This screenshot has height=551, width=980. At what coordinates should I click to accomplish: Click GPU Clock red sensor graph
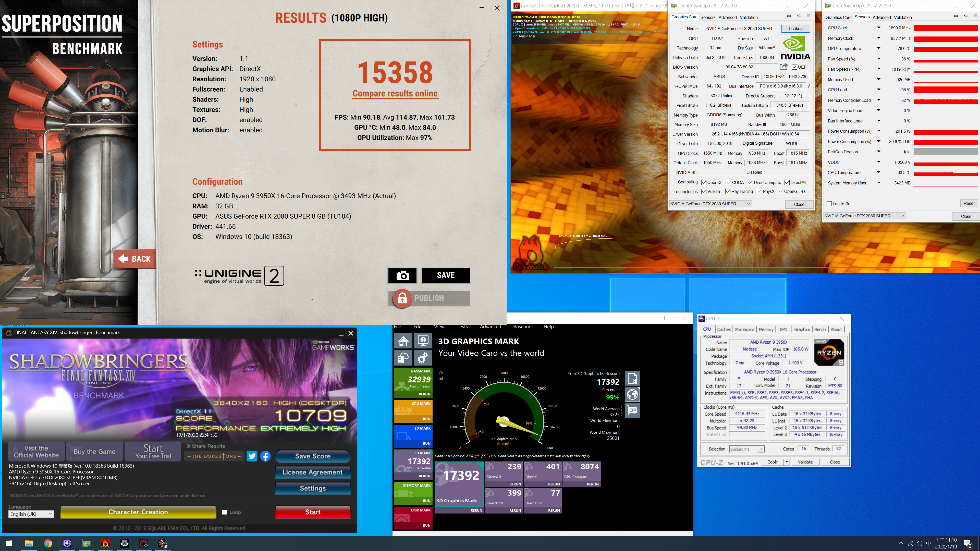coord(946,28)
